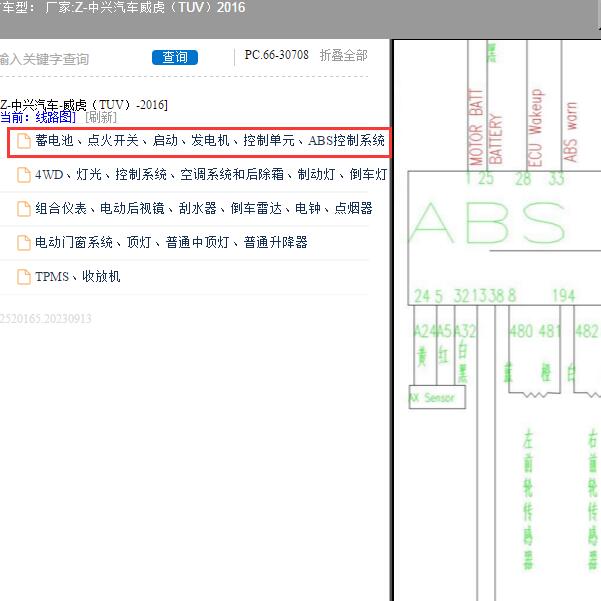The width and height of the screenshot is (601, 601).
Task: Click document icon beside 蓄电池 entry
Action: 24,141
